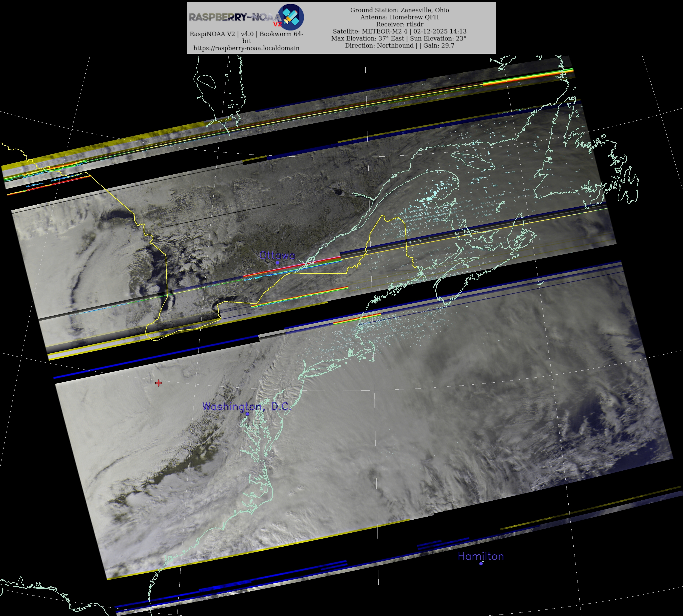Click the Direction Northbound Gain 29.7 line
The height and width of the screenshot is (616, 683).
click(x=399, y=46)
